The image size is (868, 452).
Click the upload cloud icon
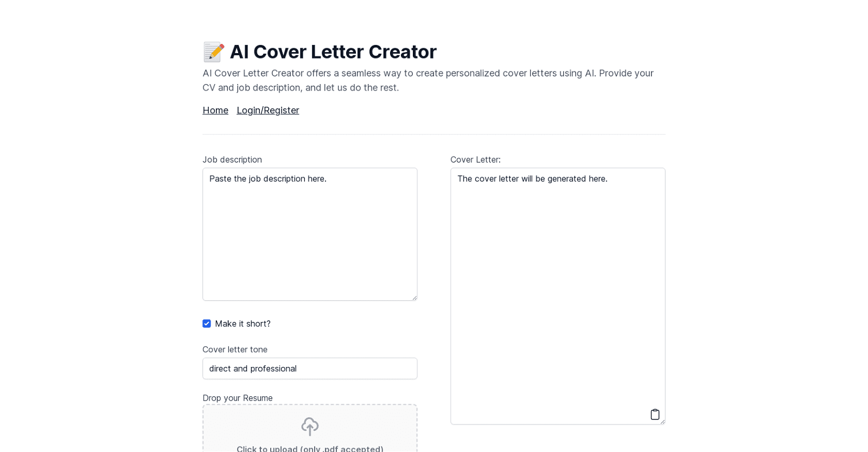point(309,426)
